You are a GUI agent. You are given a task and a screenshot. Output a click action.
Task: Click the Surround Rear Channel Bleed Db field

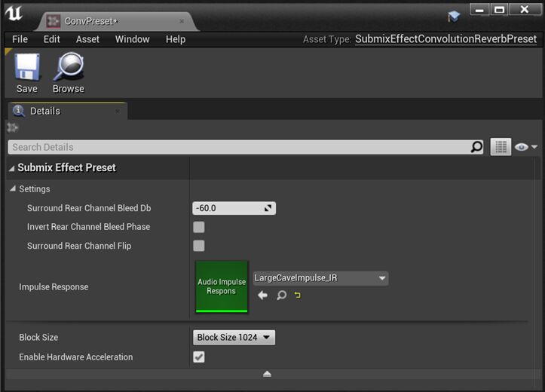(x=226, y=208)
